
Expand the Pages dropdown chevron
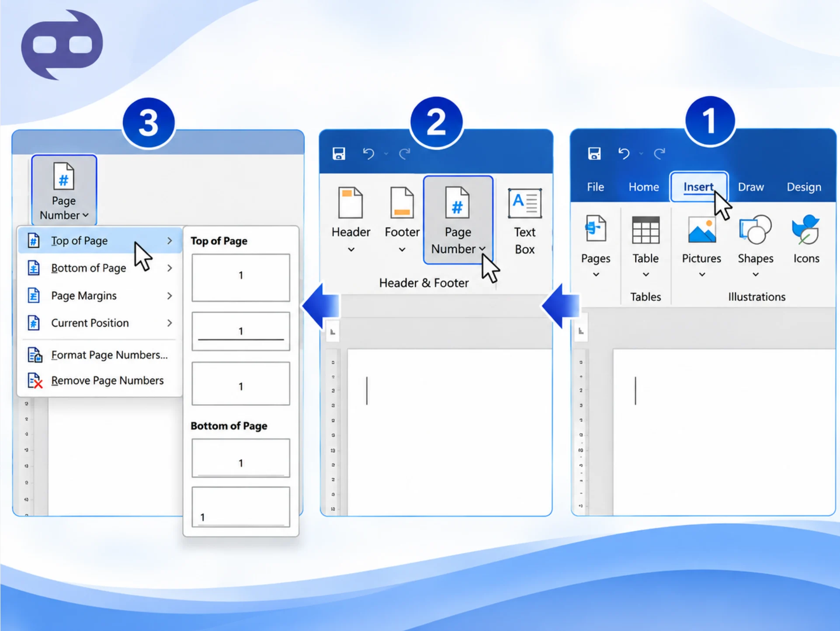(x=596, y=275)
